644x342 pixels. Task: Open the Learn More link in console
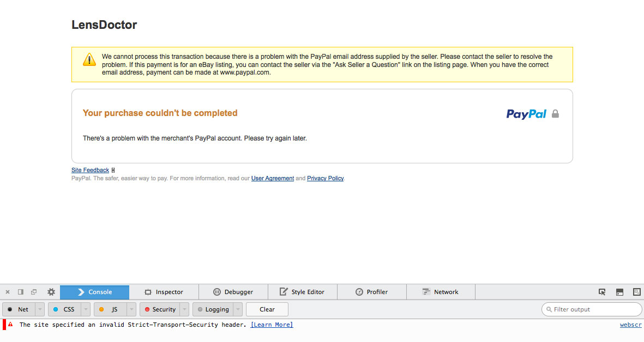tap(272, 325)
